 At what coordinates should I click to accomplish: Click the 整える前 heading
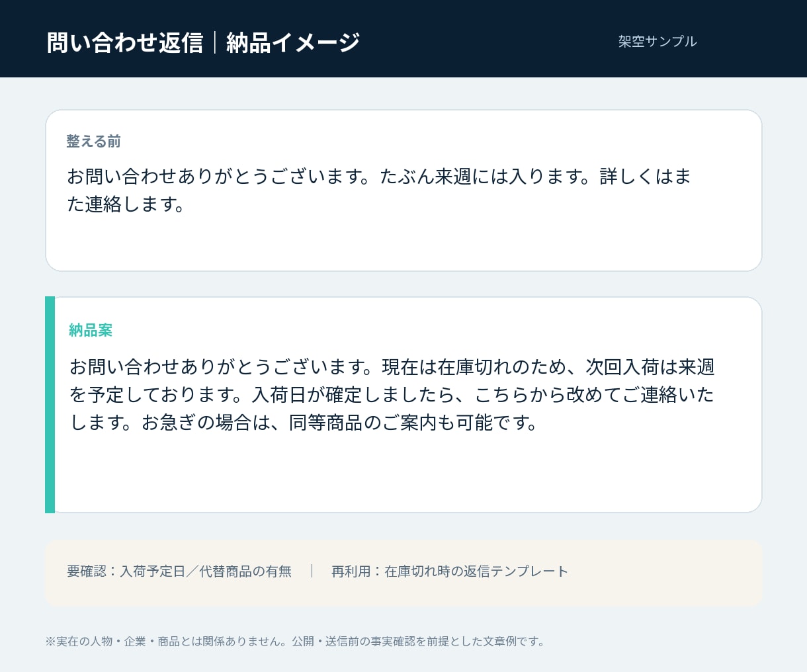(94, 142)
